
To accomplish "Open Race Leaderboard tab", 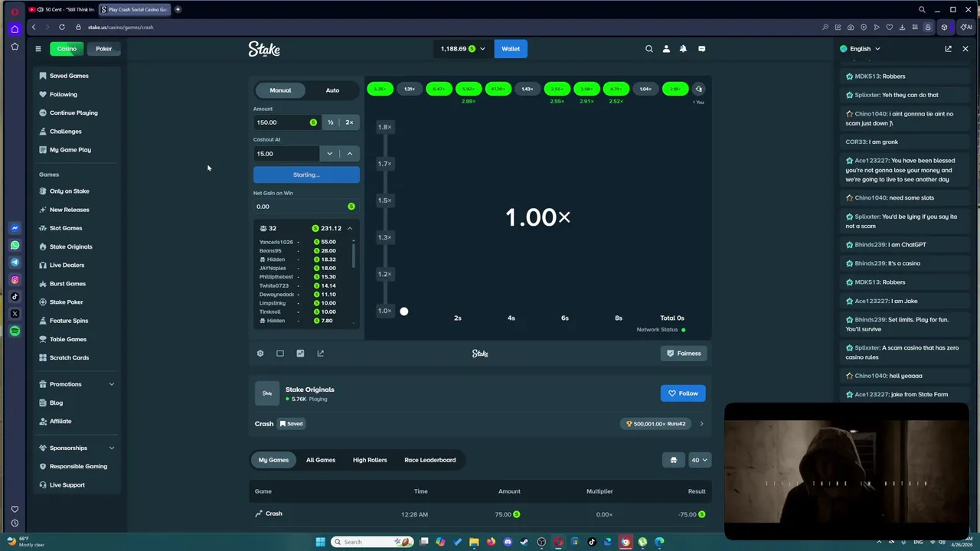I will 430,460.
